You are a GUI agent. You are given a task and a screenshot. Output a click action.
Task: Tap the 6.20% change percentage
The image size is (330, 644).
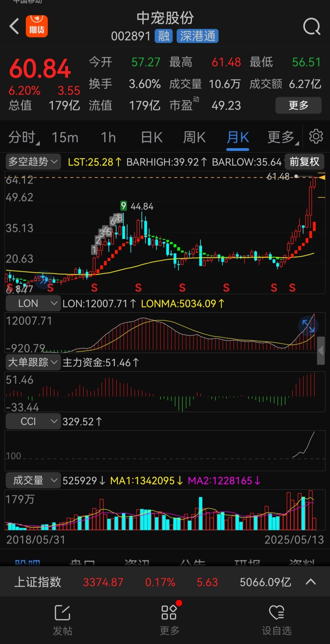click(24, 91)
